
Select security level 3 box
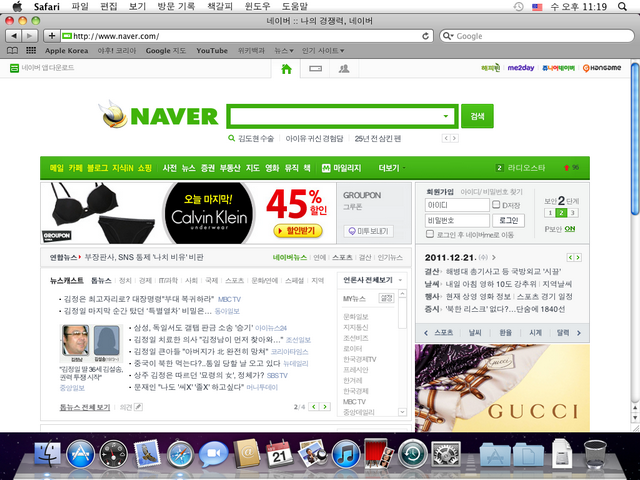[573, 213]
